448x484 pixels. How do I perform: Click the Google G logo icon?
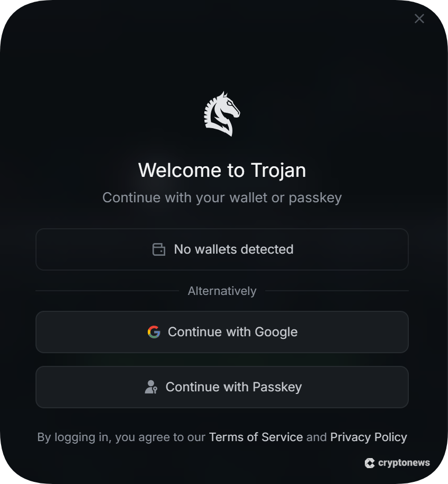pos(154,332)
